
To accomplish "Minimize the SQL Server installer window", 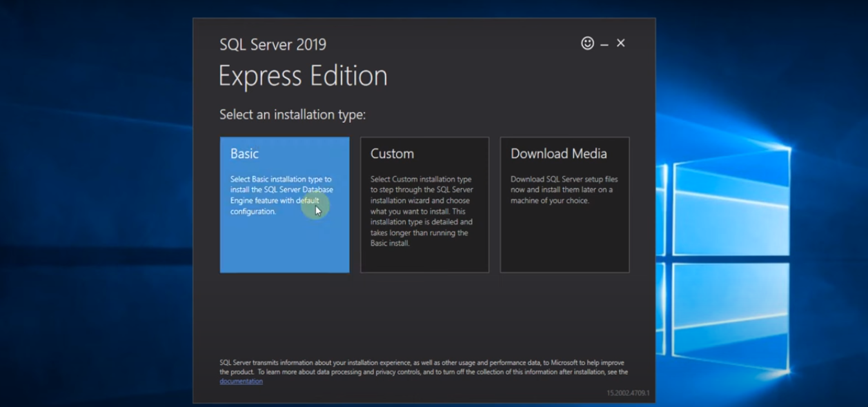I will coord(604,44).
